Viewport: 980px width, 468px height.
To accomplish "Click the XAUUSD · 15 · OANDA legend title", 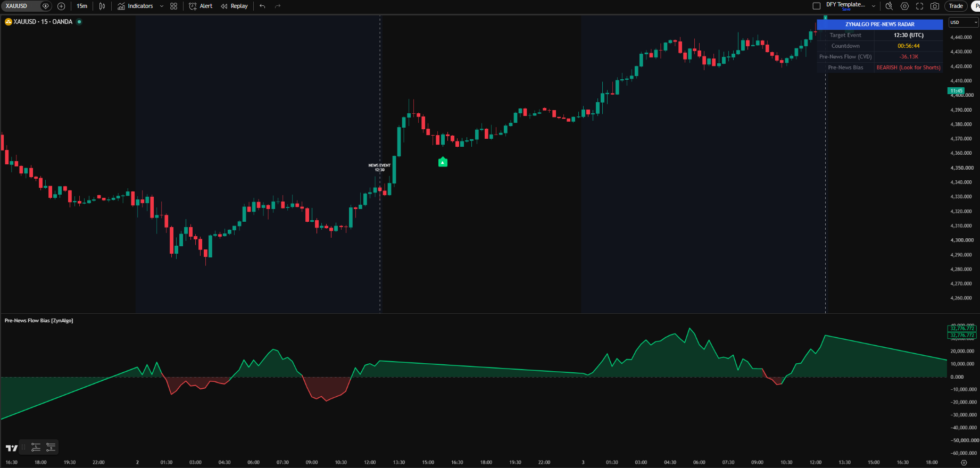I will [43, 22].
